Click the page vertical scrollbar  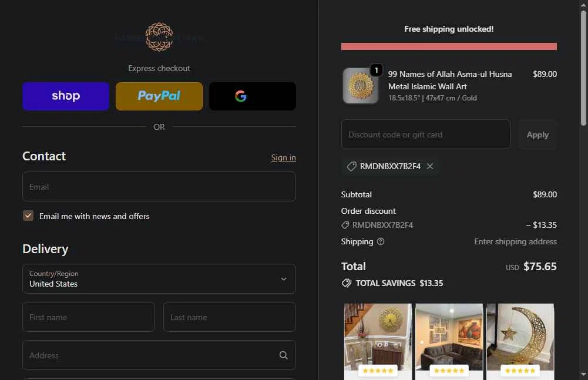pyautogui.click(x=583, y=68)
